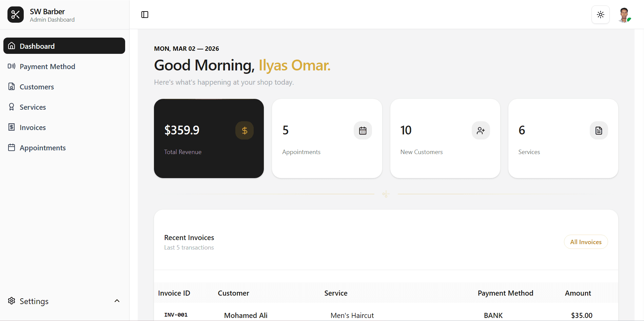Image resolution: width=644 pixels, height=321 pixels.
Task: Click the Appointments calendar icon in sidebar
Action: [x=12, y=147]
